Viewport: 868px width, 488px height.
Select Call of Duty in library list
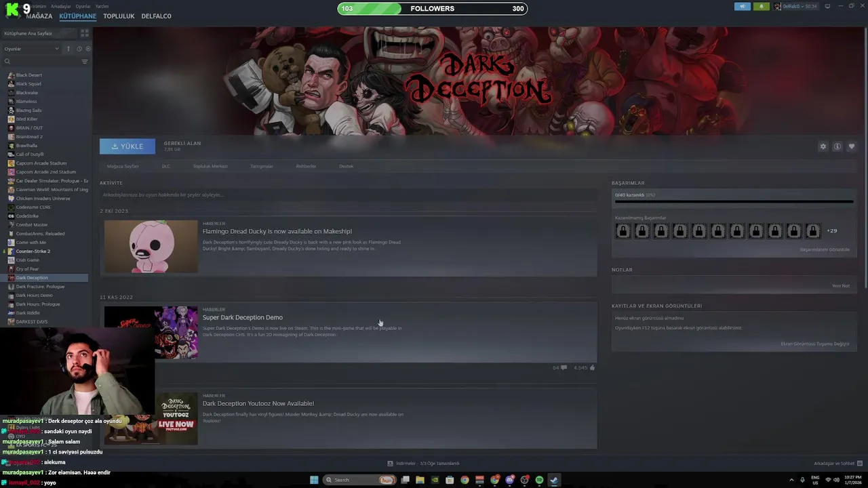coord(30,155)
